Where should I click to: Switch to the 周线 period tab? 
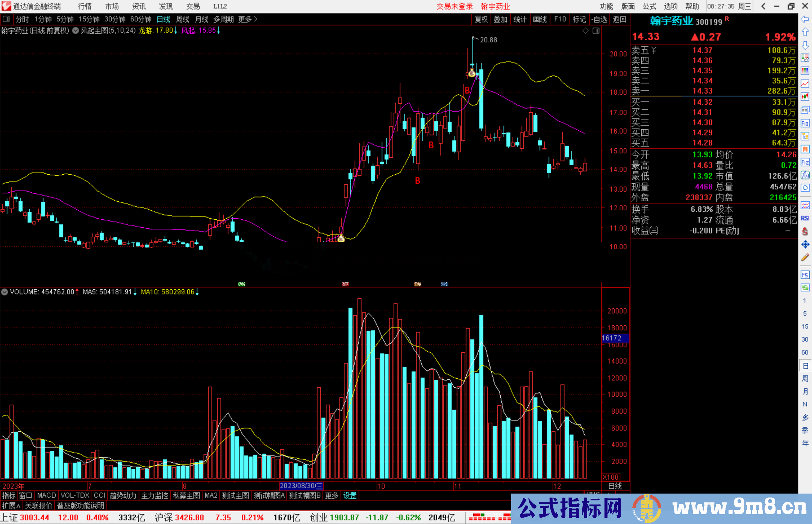[183, 19]
